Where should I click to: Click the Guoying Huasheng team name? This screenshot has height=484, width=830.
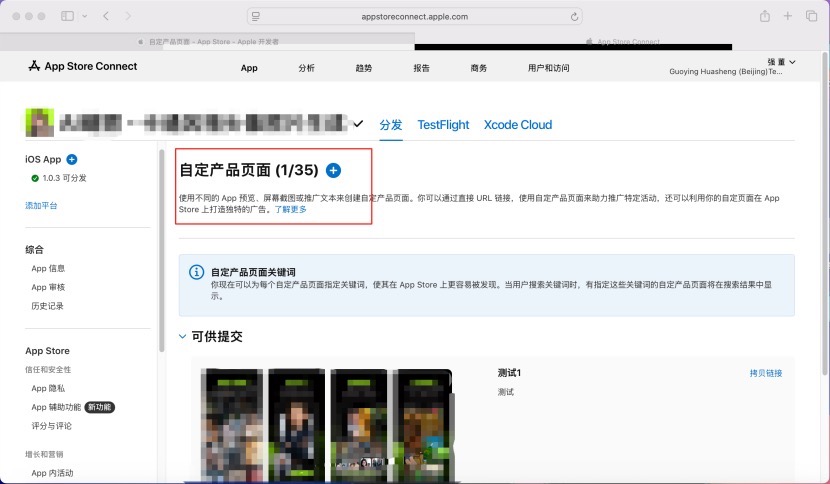click(725, 71)
